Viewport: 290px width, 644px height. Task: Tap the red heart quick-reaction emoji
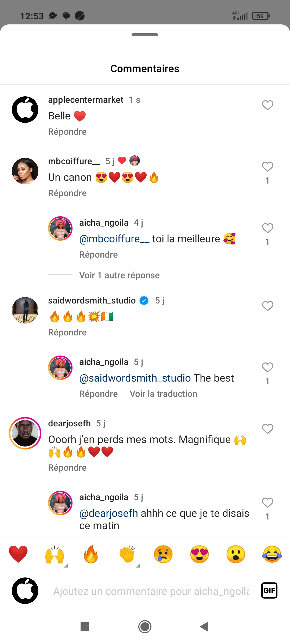click(x=18, y=554)
